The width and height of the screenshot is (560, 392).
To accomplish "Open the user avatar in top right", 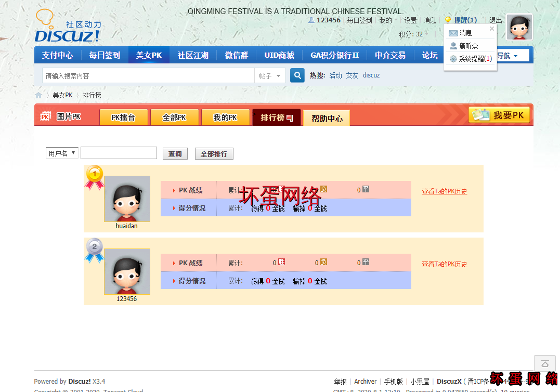I will [x=519, y=27].
